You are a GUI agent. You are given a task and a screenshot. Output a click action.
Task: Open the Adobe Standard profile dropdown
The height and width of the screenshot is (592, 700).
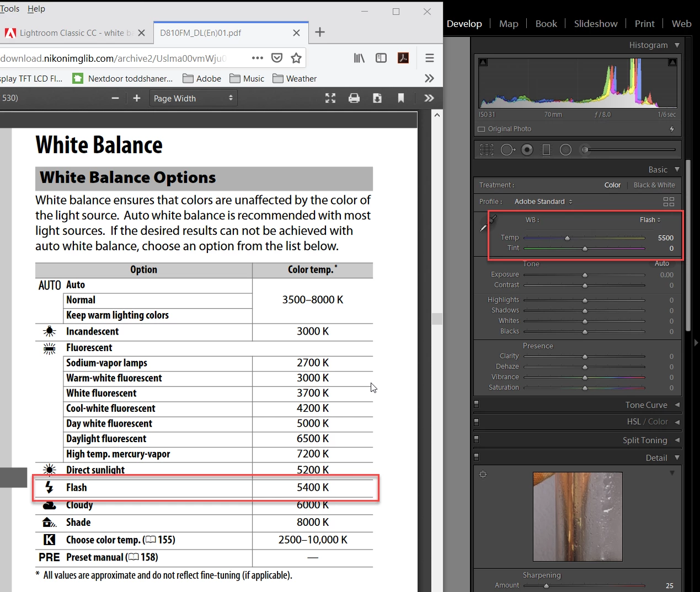(543, 202)
